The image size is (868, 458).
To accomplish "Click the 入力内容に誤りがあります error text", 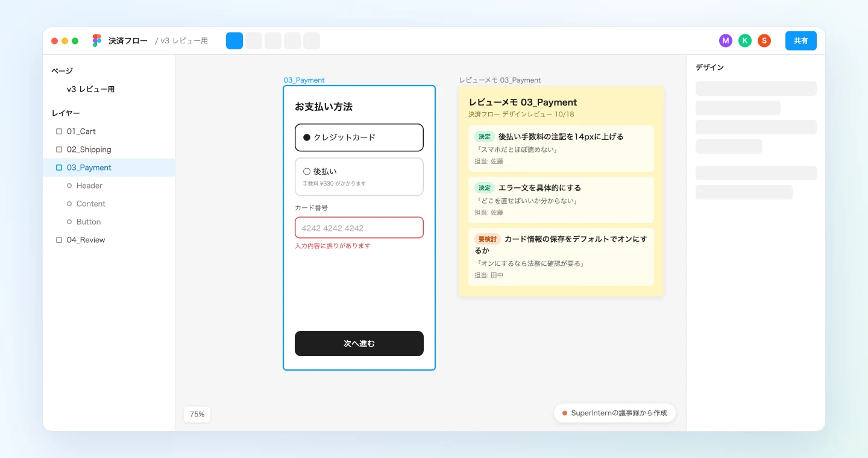I will pyautogui.click(x=333, y=246).
